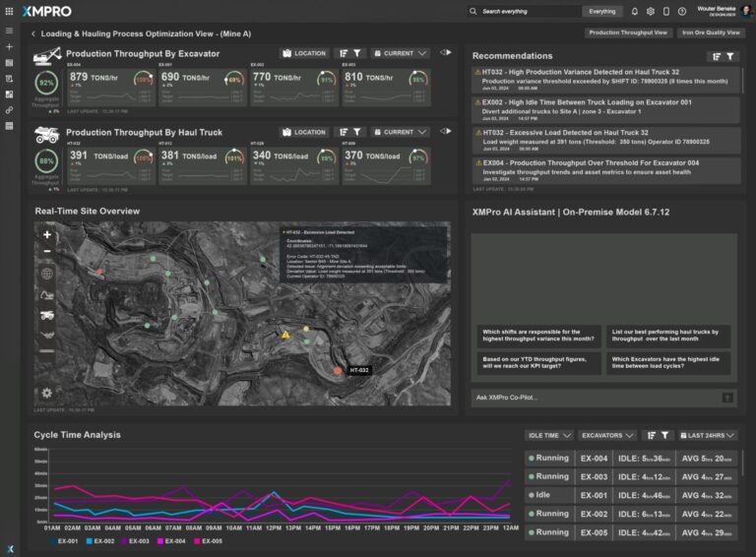Image resolution: width=756 pixels, height=557 pixels.
Task: Zoom in on the site map
Action: coord(47,235)
